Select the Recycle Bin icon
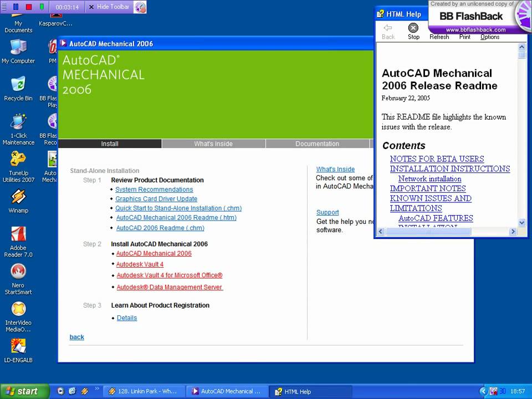 pos(18,89)
